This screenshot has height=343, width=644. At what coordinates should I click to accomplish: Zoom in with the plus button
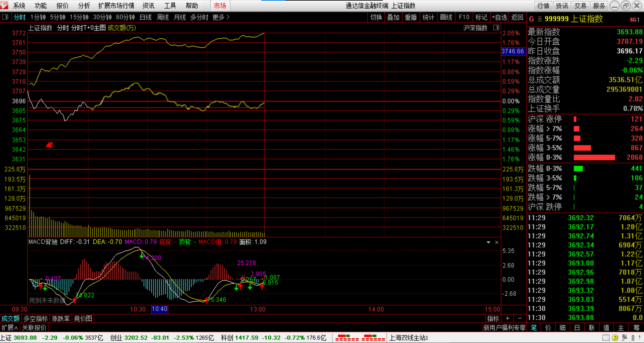tap(507, 318)
